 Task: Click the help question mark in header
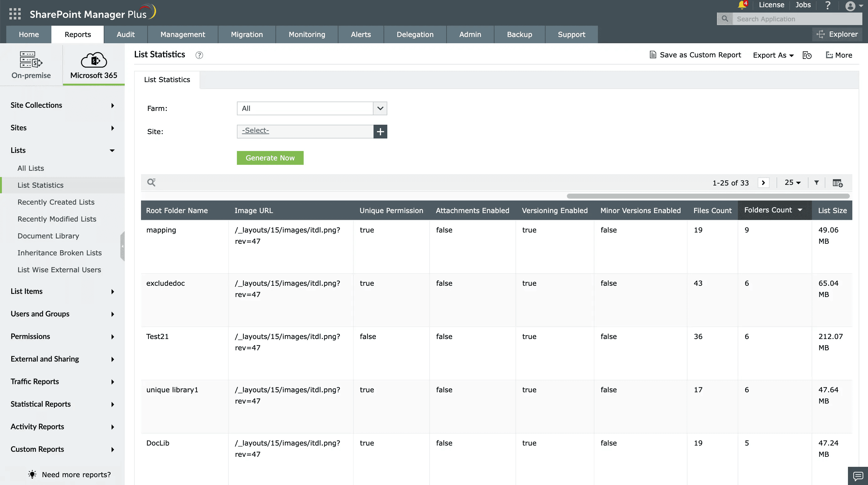point(828,5)
